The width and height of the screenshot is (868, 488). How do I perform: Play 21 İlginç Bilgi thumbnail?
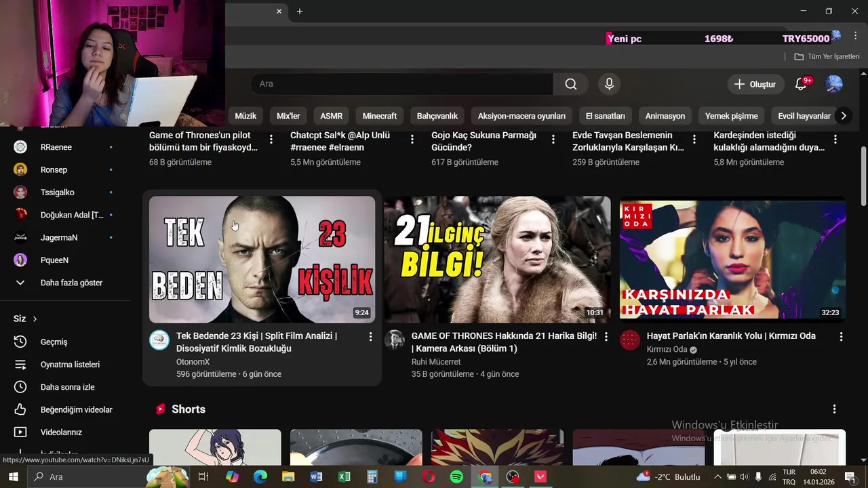click(497, 260)
